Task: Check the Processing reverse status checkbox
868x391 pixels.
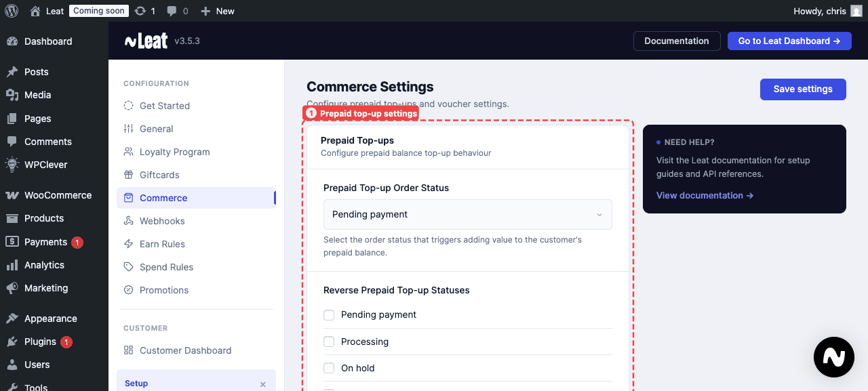Action: click(x=329, y=342)
